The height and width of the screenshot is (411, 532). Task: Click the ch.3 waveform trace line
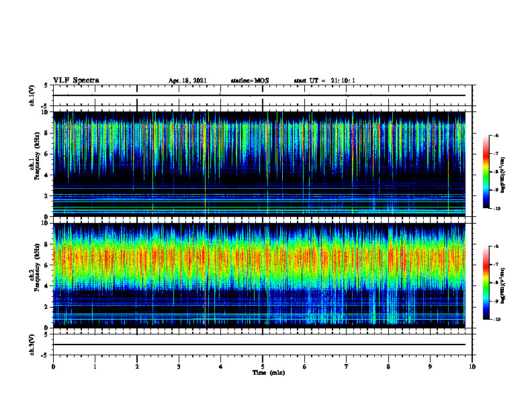click(259, 345)
